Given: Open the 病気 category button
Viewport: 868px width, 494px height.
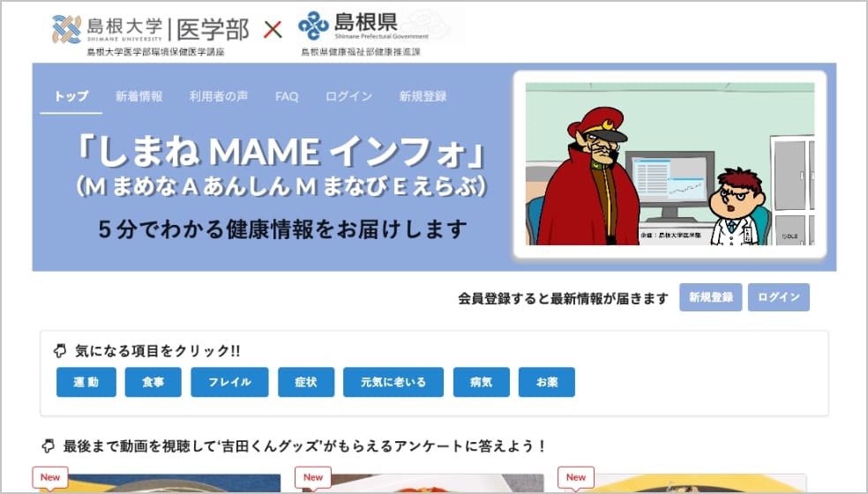Looking at the screenshot, I should (x=481, y=382).
